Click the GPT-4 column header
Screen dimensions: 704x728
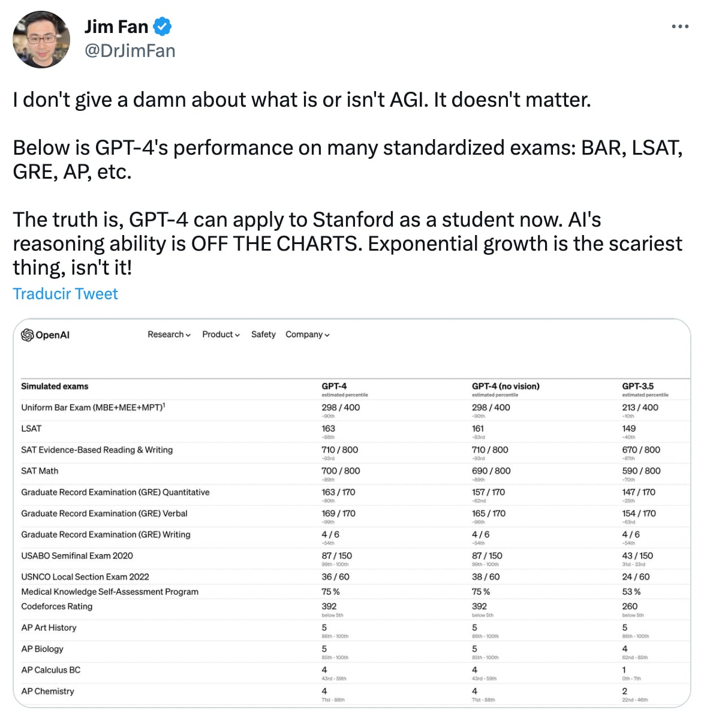[334, 386]
